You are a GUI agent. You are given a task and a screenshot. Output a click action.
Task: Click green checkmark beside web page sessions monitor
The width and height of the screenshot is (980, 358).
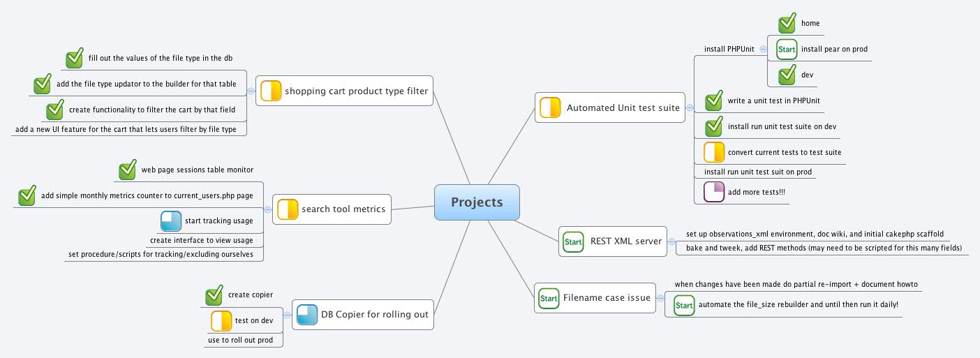tap(127, 170)
